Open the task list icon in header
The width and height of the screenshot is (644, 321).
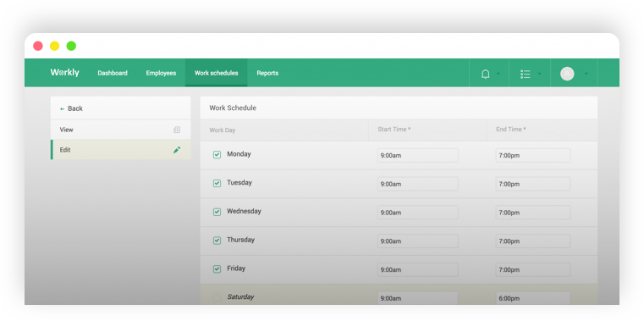(x=525, y=74)
